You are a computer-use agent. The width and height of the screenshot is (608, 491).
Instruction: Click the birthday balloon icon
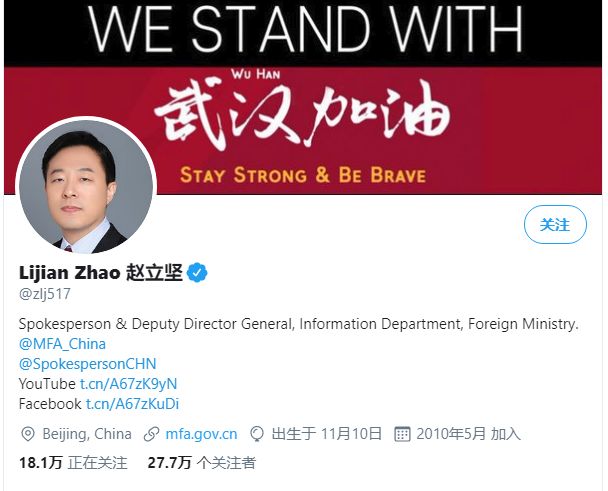pos(257,434)
